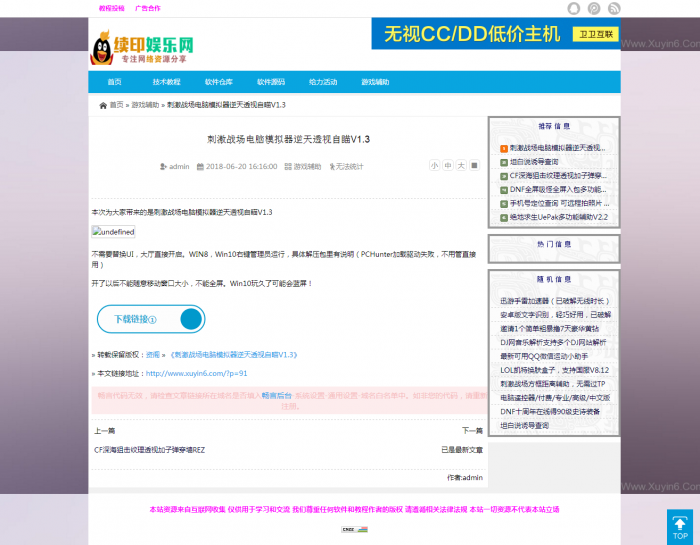Screen dimensions: 700x545
Task: Open 绝地求生UePak多功能辅助V2.2 in recommended list
Action: point(558,217)
